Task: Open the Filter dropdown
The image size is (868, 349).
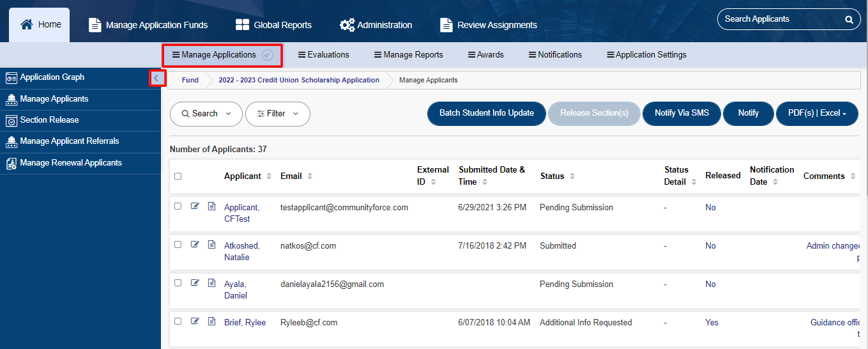Action: pos(277,114)
